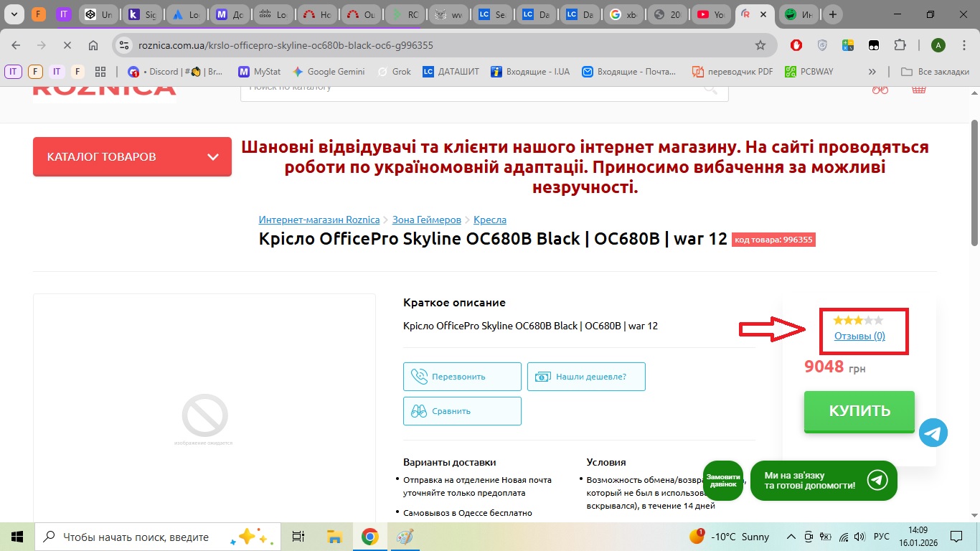This screenshot has height=551, width=980.
Task: Open the tab search dropdown arrow
Action: point(13,14)
